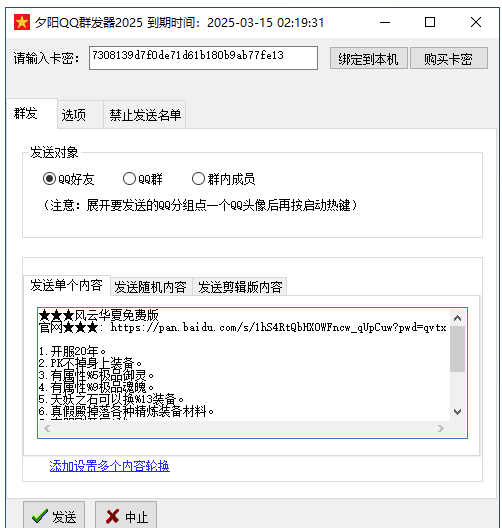Click the green checkmark send icon
Viewport: 502px width, 528px height.
pos(40,516)
